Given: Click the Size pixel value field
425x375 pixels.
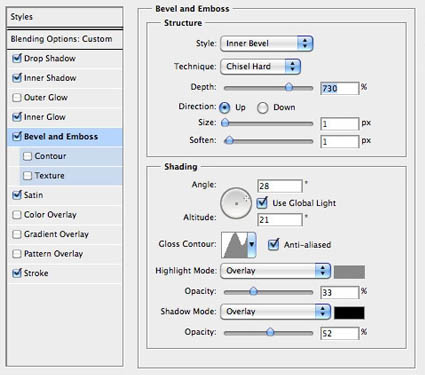Looking at the screenshot, I should [x=340, y=124].
